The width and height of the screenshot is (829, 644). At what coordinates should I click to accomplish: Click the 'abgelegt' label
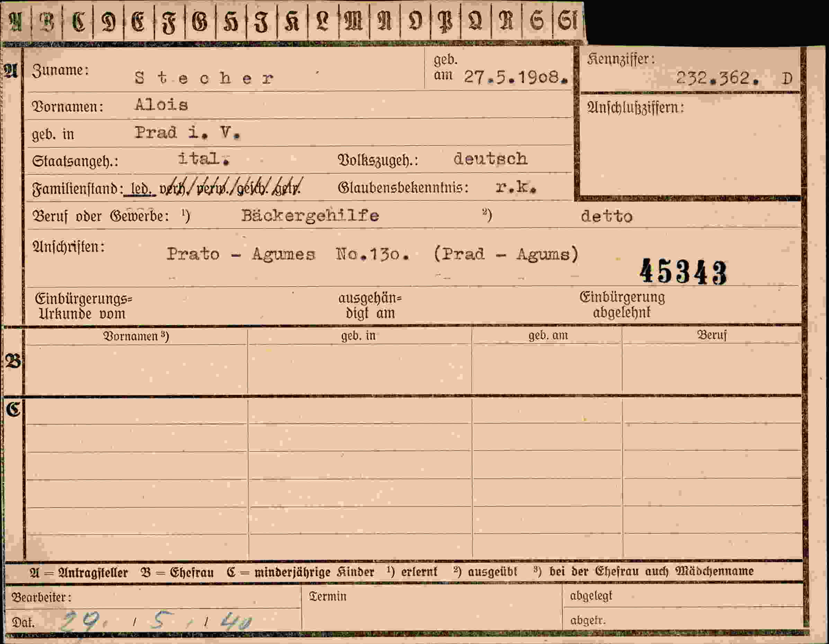tap(591, 596)
